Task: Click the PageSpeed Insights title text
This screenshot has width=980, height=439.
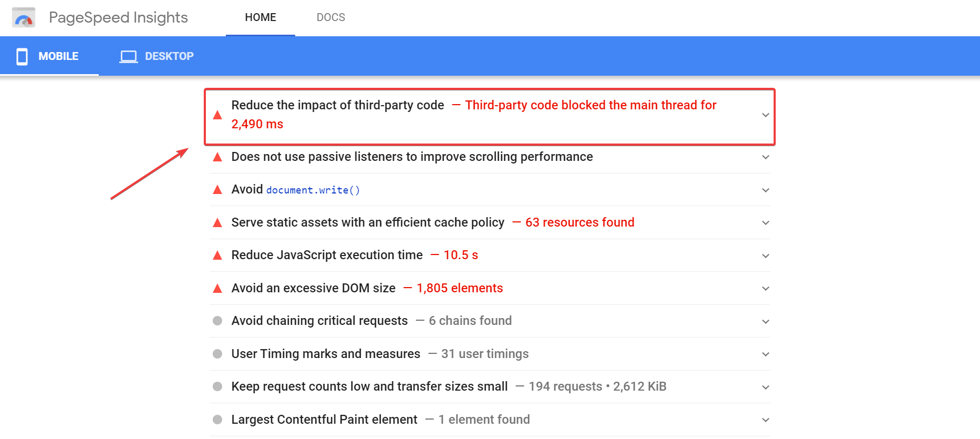Action: click(118, 17)
